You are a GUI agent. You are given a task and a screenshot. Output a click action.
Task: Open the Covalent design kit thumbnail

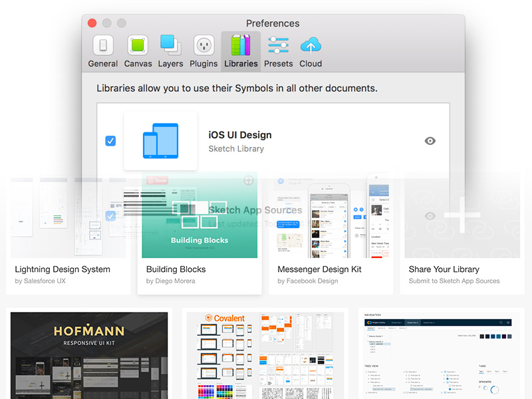point(265,356)
